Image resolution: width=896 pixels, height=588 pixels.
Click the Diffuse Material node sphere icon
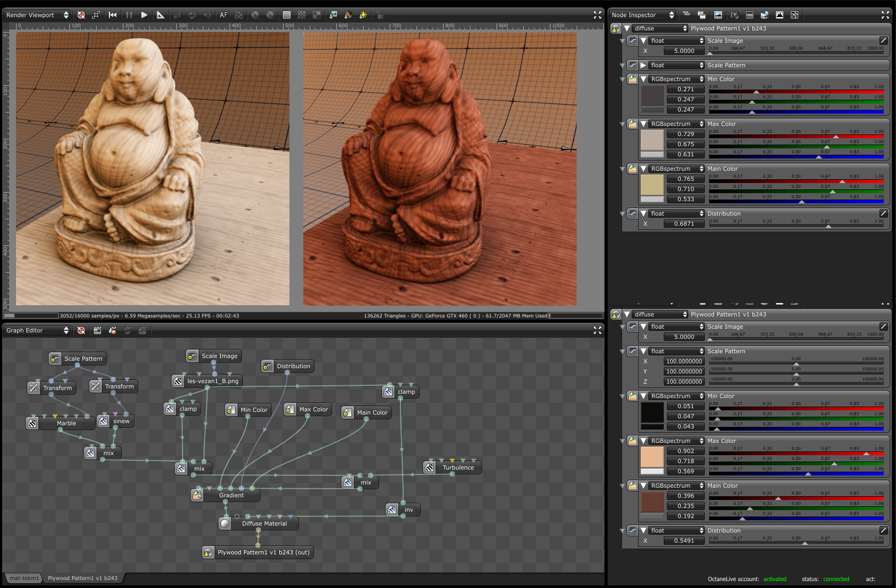click(225, 523)
